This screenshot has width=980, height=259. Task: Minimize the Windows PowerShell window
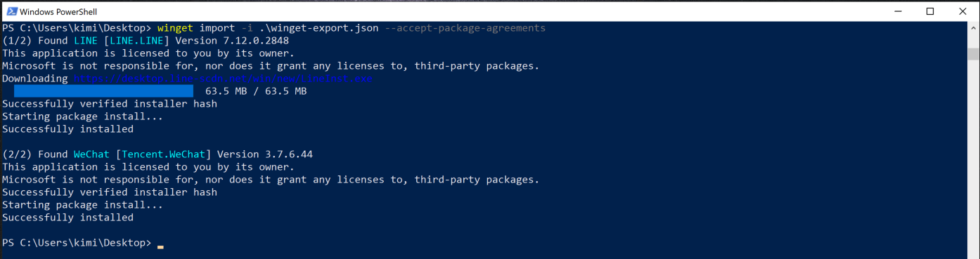[x=898, y=11]
